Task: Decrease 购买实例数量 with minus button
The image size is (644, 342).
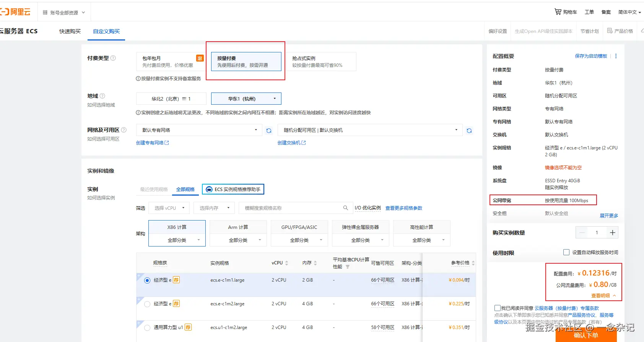Action: [x=582, y=233]
